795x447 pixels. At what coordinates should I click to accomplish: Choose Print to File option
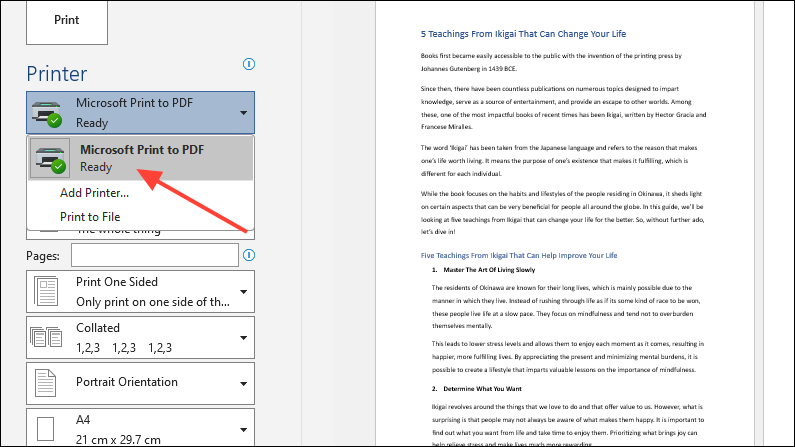90,217
